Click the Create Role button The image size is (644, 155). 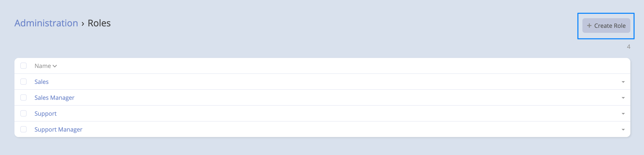[x=606, y=26]
